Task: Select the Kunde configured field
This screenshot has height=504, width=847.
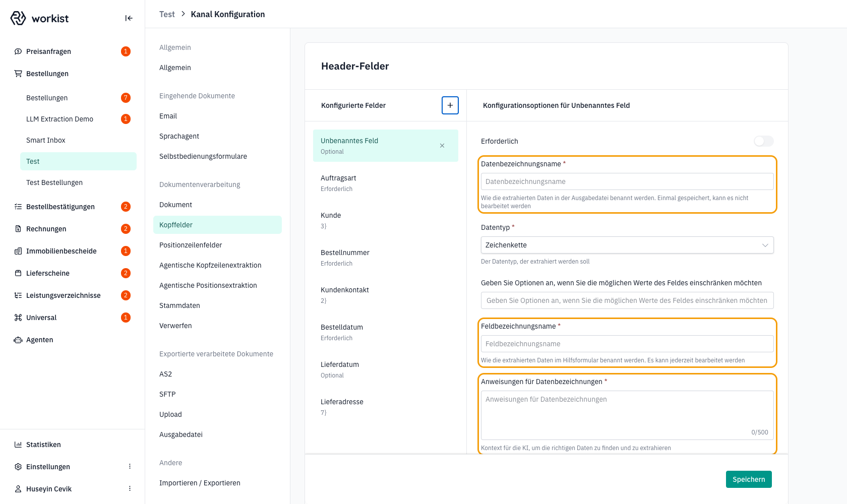Action: coord(386,220)
